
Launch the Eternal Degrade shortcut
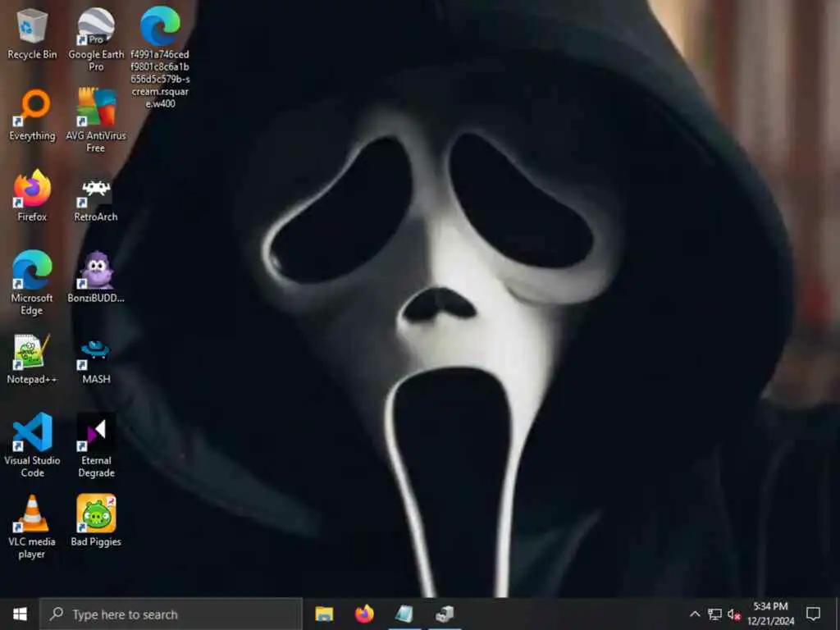pos(96,445)
